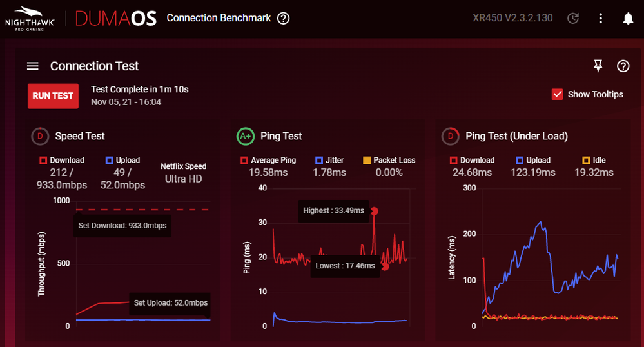This screenshot has height=347, width=644.
Task: Click the DumaOS logo
Action: point(116,18)
